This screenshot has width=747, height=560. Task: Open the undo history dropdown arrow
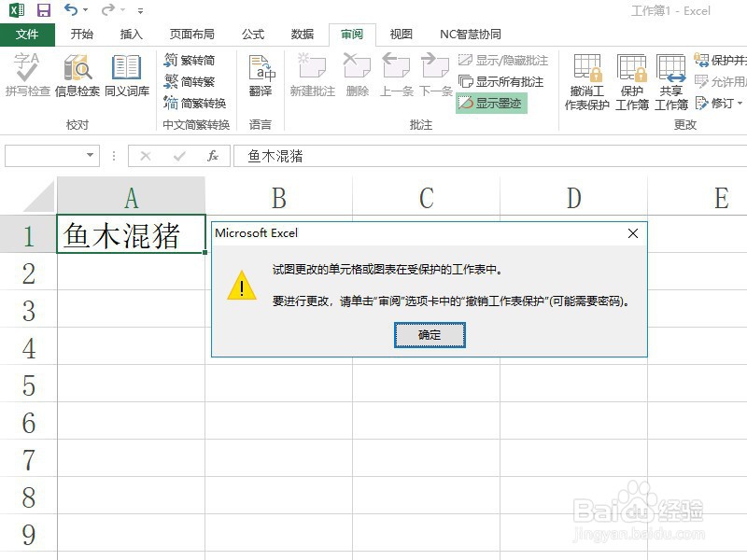coord(85,10)
